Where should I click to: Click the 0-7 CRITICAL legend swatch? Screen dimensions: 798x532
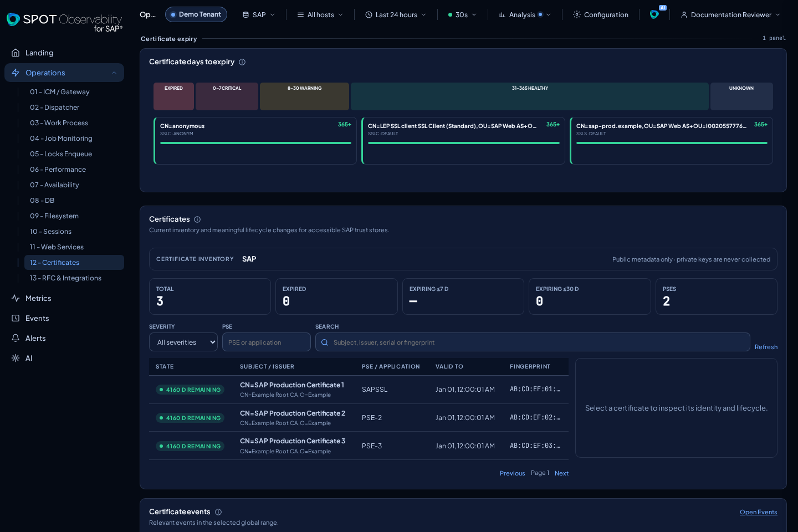pos(227,96)
